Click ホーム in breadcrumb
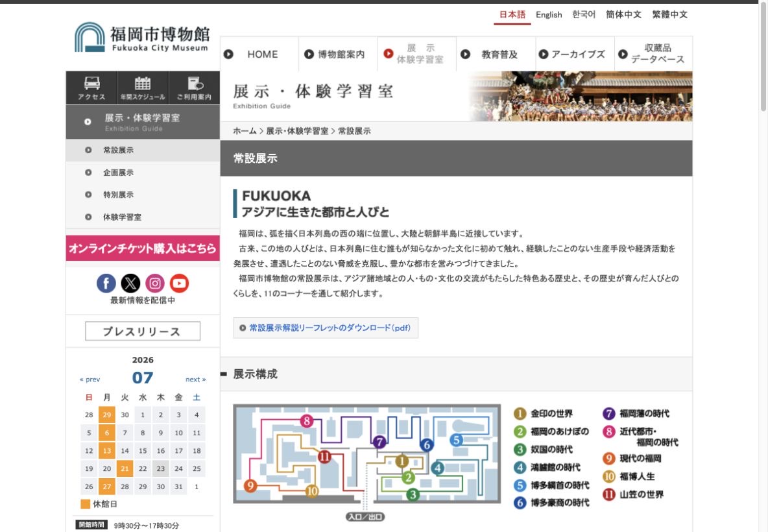768x532 pixels. [x=245, y=131]
